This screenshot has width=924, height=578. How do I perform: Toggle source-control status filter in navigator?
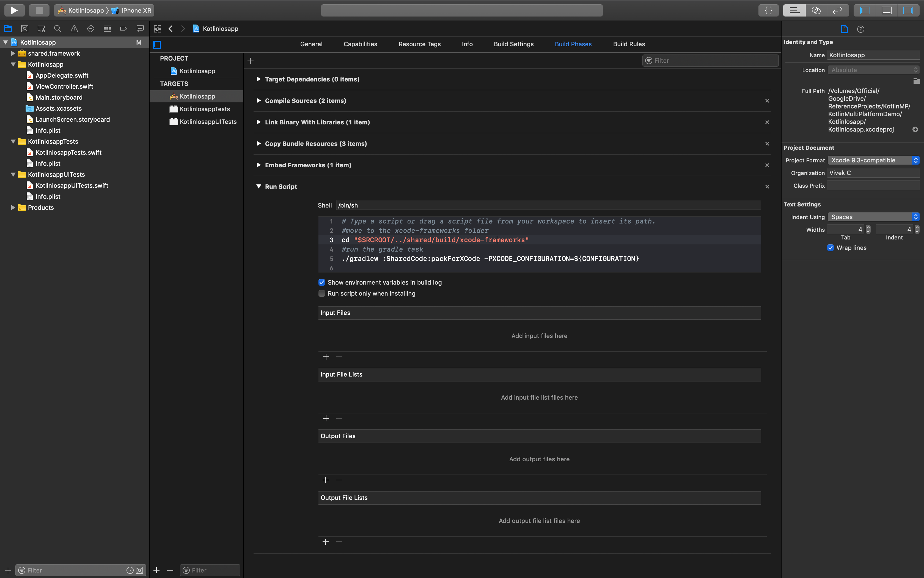tap(140, 570)
